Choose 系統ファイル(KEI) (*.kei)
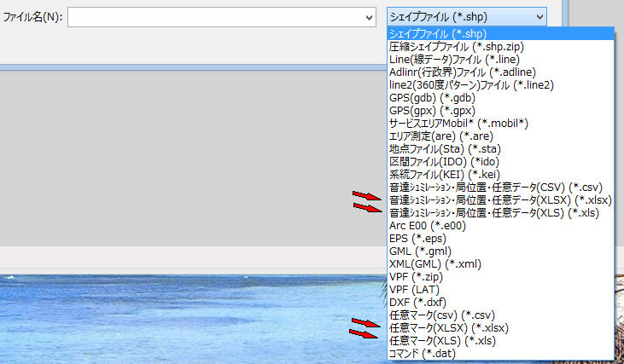Viewport: 624px width, 364px height. 442,175
